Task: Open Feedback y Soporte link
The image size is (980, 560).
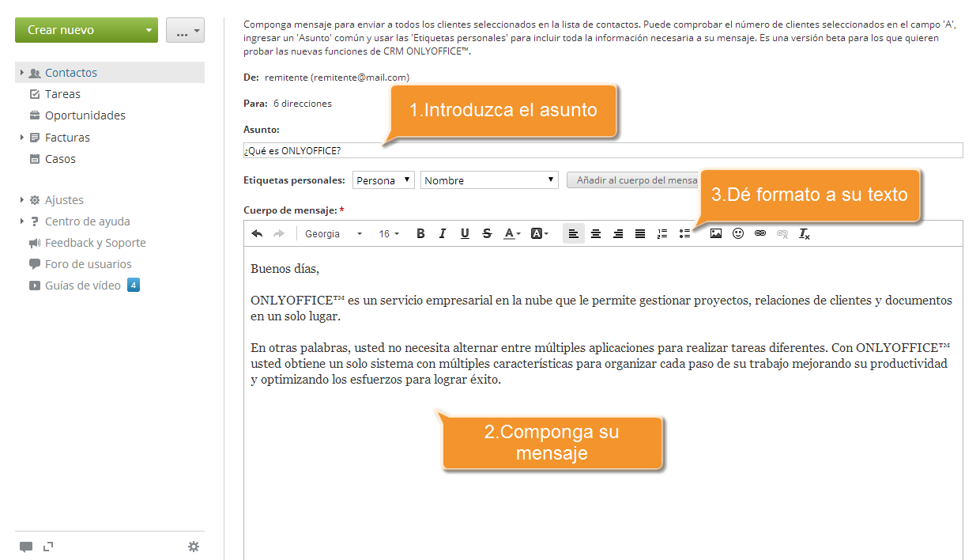Action: point(96,243)
